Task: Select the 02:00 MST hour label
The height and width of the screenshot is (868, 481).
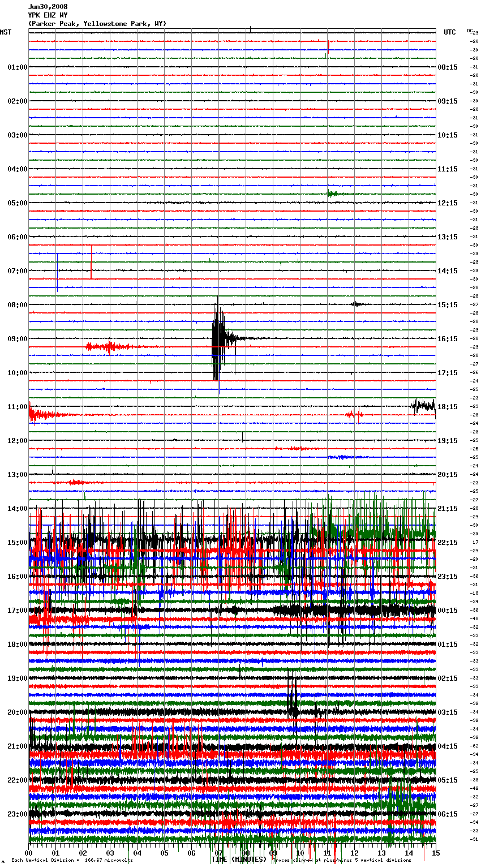Action: coord(18,101)
